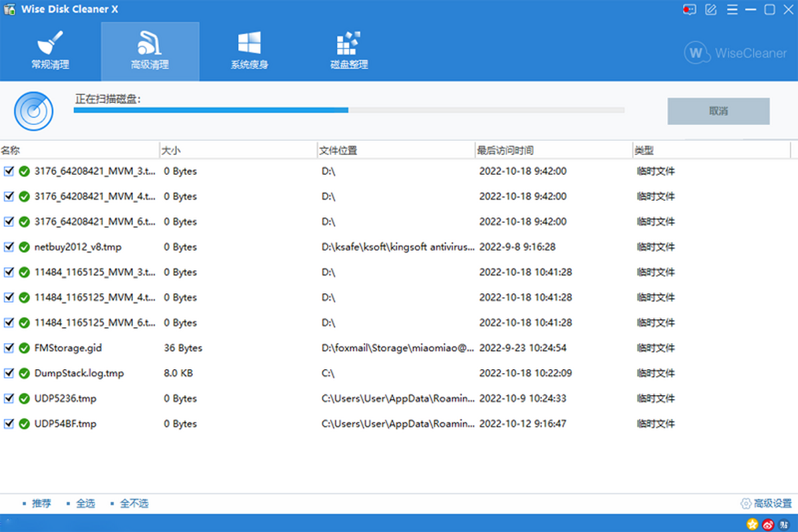
Task: Uncheck the netbuy2012_v8.tmp checkbox
Action: (9, 247)
